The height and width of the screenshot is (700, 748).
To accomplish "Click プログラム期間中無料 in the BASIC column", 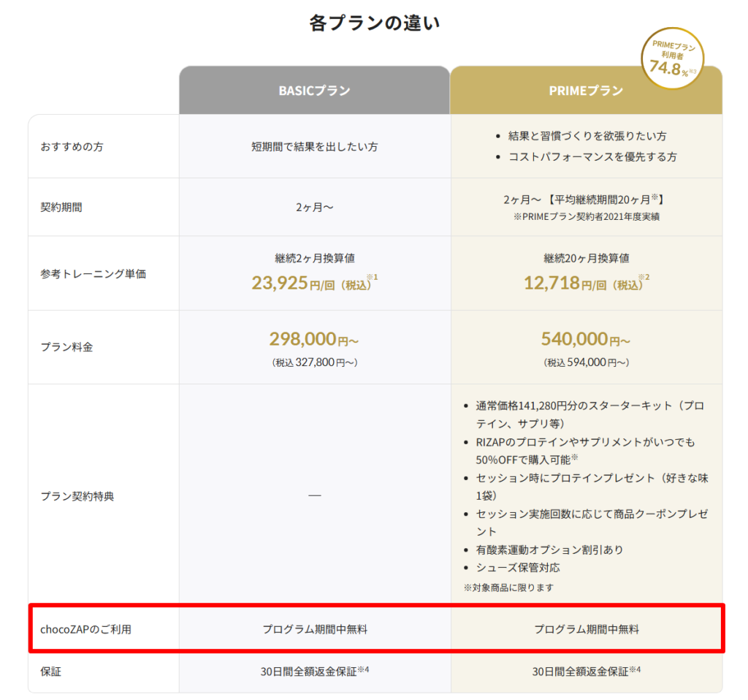I will click(x=314, y=629).
